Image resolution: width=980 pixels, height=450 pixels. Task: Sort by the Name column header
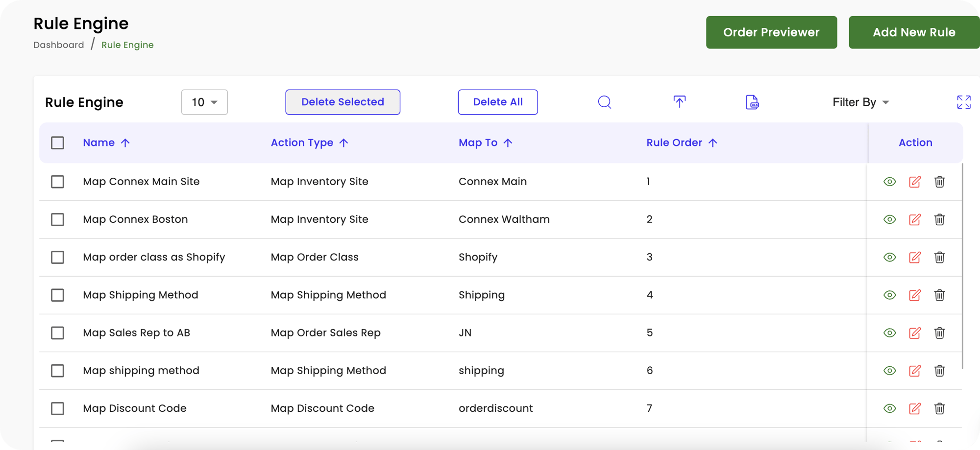106,142
